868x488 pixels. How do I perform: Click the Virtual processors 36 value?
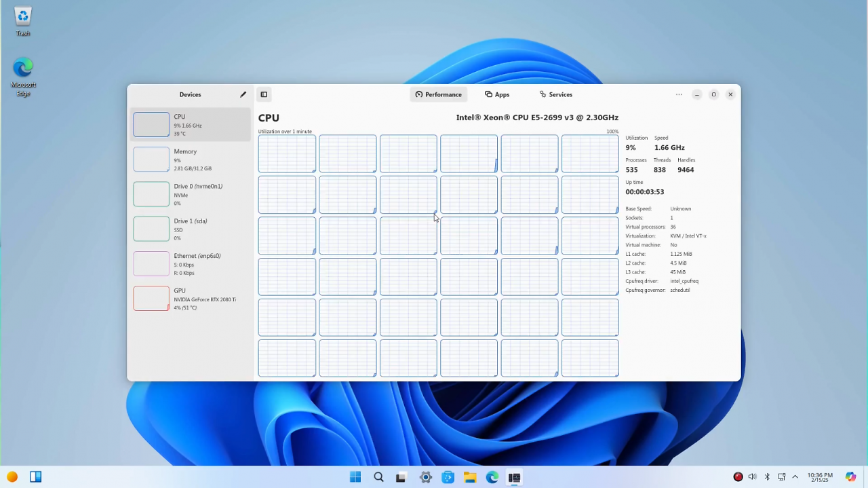[673, 227]
